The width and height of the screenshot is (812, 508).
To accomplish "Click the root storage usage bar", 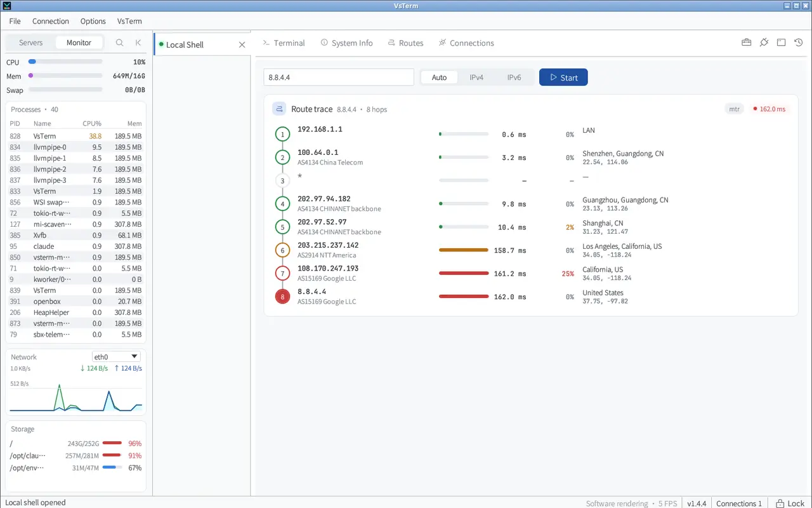I will (x=112, y=443).
